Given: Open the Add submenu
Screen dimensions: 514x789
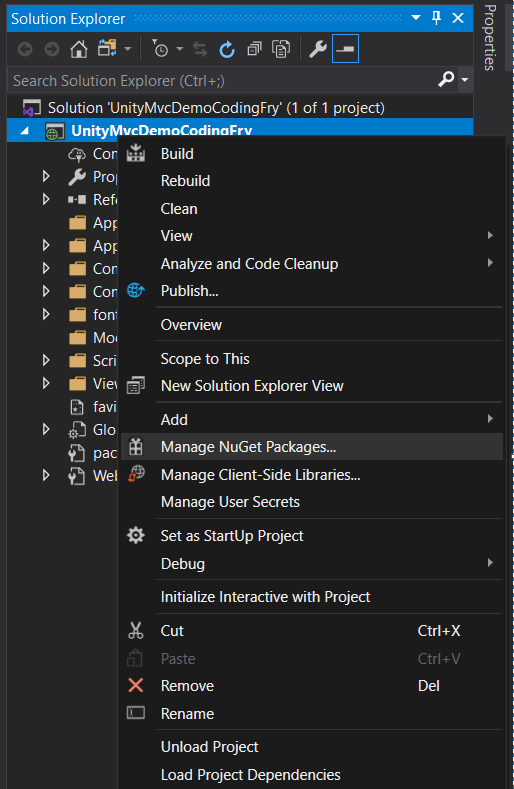Looking at the screenshot, I should coord(312,419).
